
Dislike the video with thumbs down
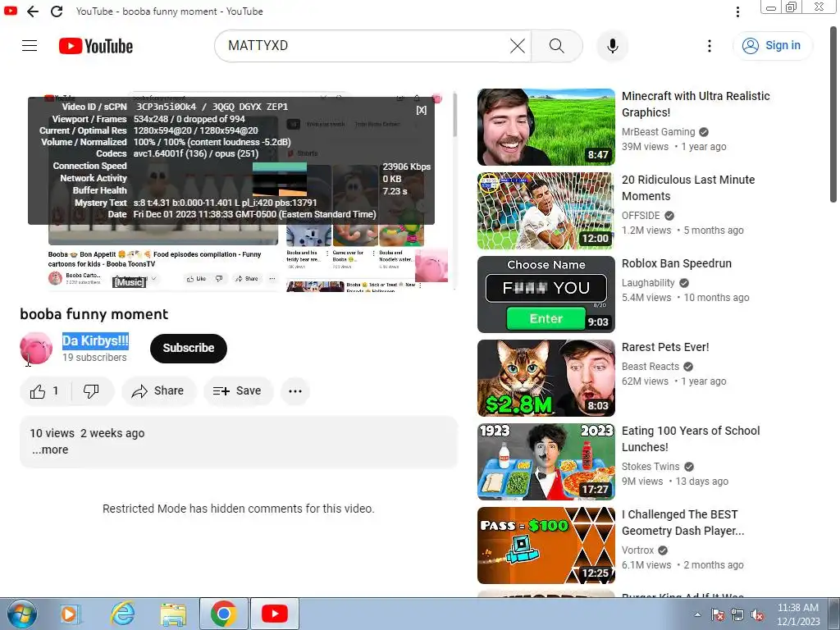pyautogui.click(x=92, y=391)
